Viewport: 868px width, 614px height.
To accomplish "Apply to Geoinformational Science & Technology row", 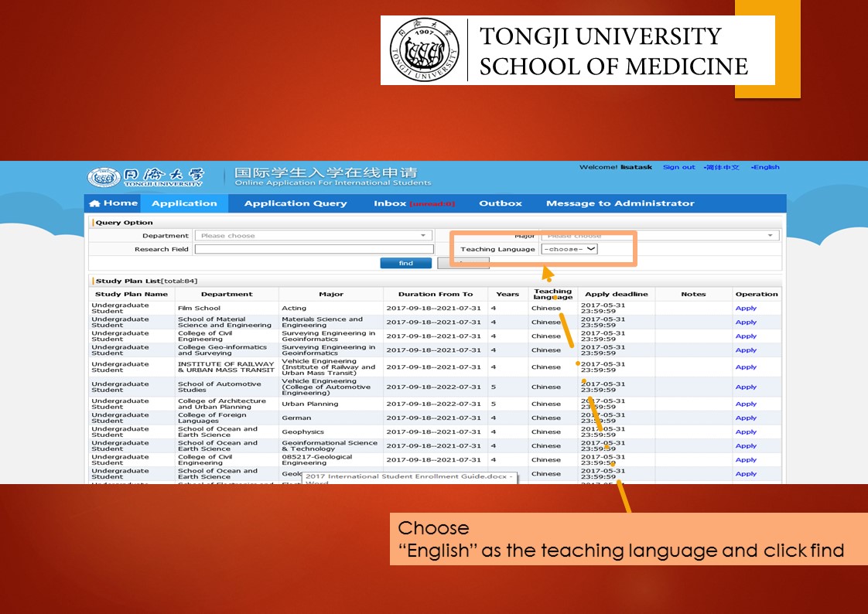I will (x=746, y=446).
